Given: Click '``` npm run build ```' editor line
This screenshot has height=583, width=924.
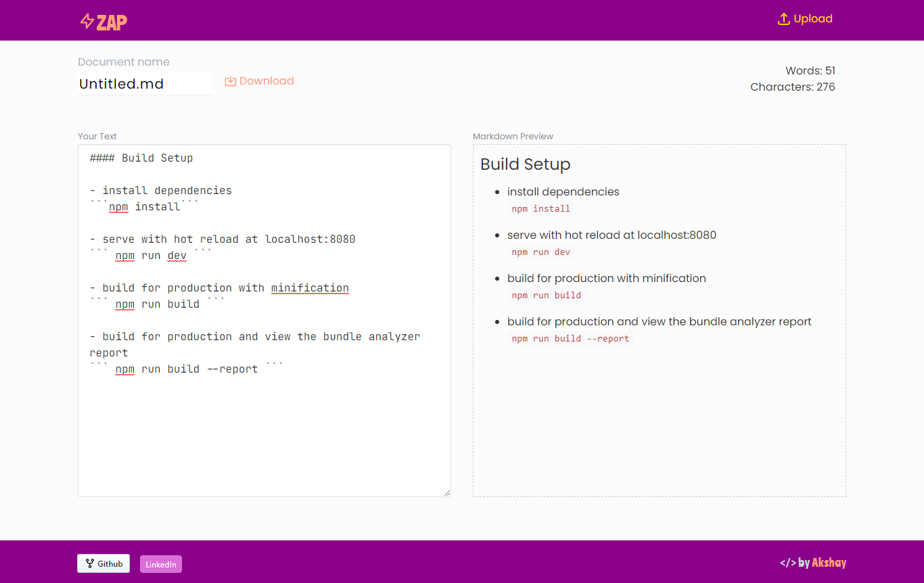Looking at the screenshot, I should pyautogui.click(x=158, y=304).
